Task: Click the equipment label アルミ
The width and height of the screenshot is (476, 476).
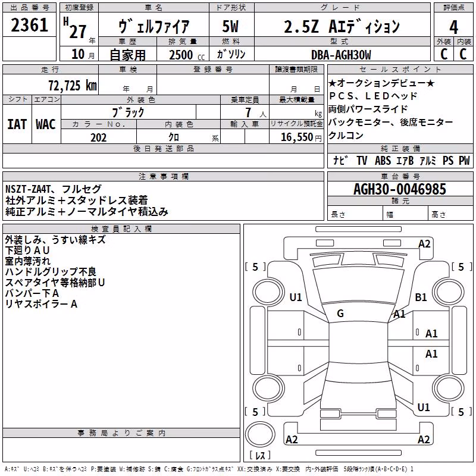Action: pyautogui.click(x=428, y=160)
